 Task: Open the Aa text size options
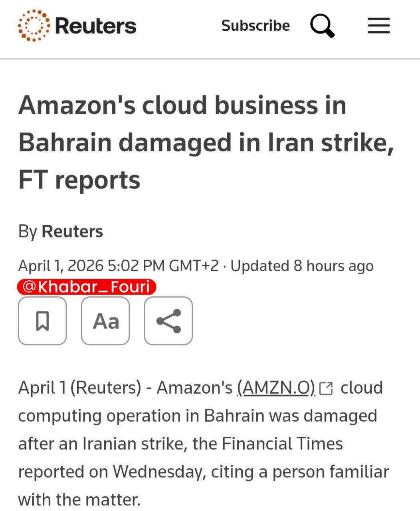(105, 321)
